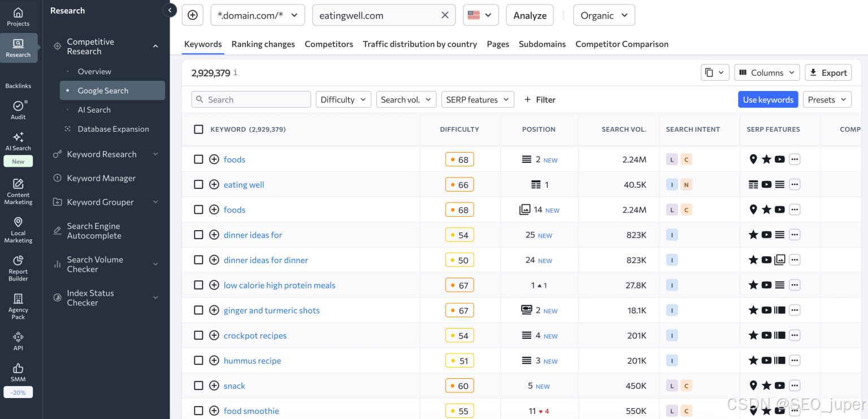Image resolution: width=868 pixels, height=419 pixels.
Task: Add keyword 'crockpot recipes' with plus icon
Action: (214, 335)
